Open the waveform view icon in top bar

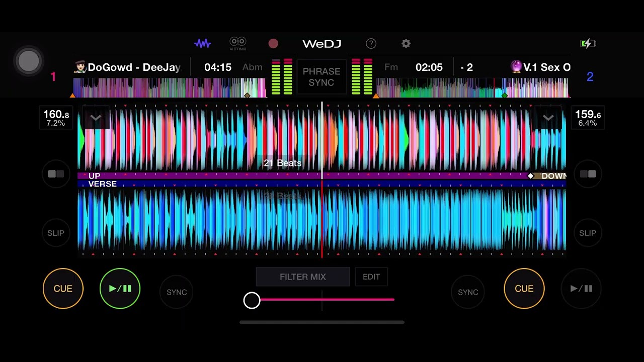203,44
